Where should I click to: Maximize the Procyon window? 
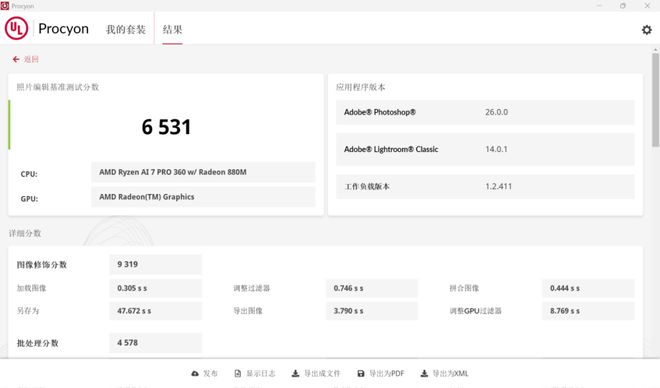point(623,5)
